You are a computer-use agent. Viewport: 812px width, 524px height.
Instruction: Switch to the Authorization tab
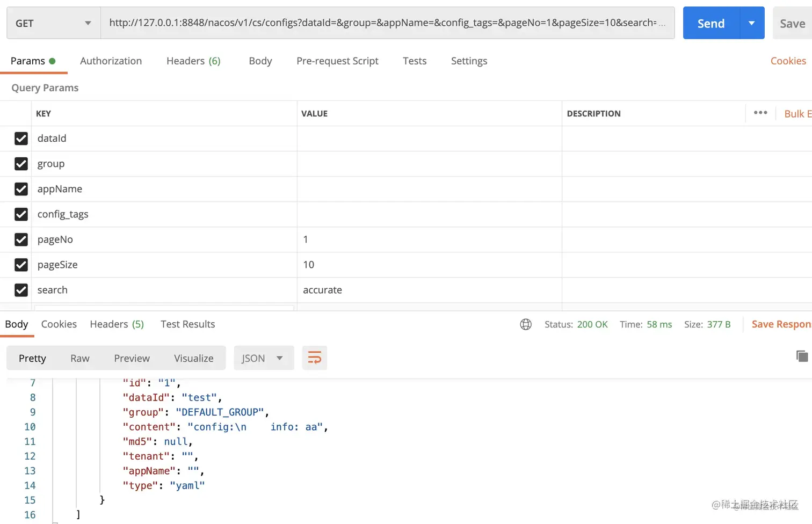point(111,61)
